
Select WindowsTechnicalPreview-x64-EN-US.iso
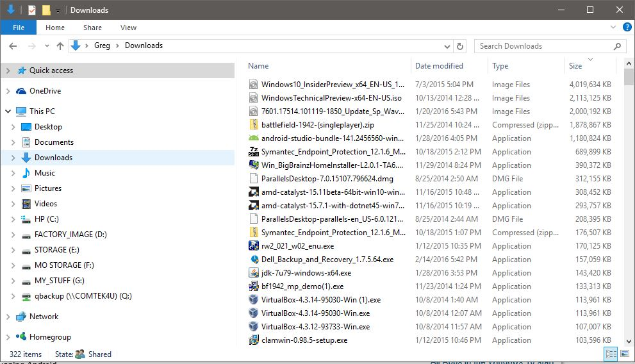331,98
